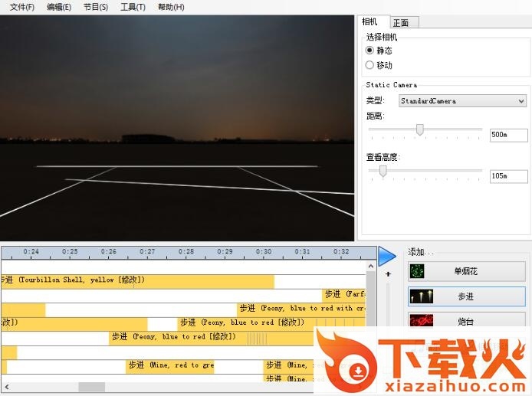
Task: Open the 文件(F) menu
Action: coord(22,7)
